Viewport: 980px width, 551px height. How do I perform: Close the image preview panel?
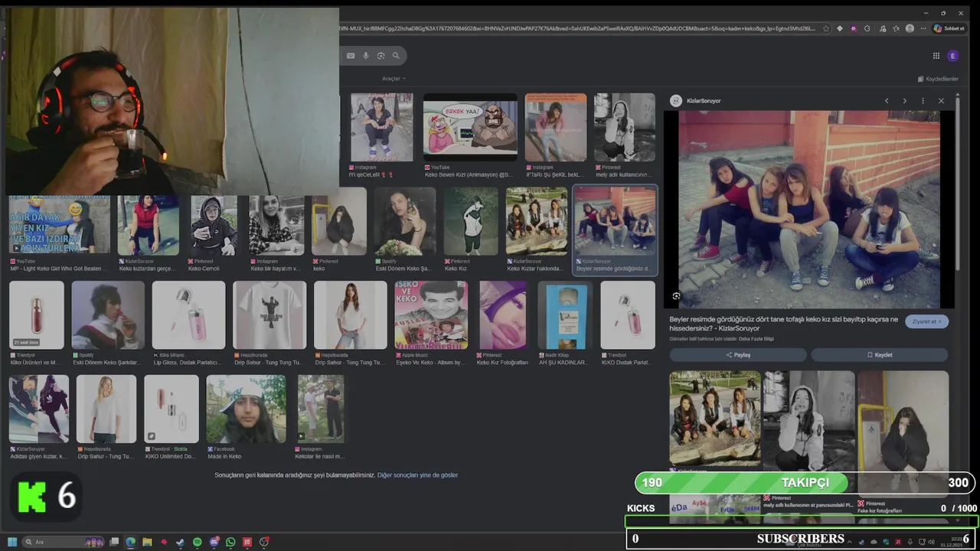coord(941,101)
